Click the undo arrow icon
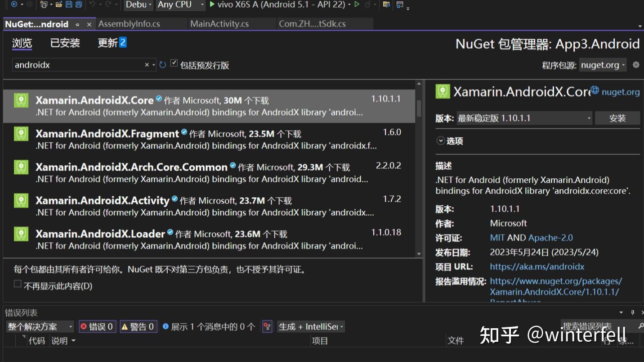Image resolution: width=644 pixels, height=362 pixels. (92, 5)
